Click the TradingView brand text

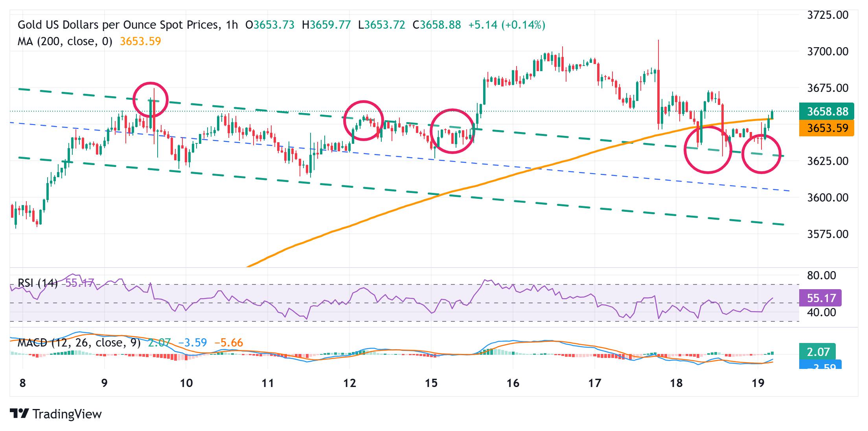click(67, 414)
